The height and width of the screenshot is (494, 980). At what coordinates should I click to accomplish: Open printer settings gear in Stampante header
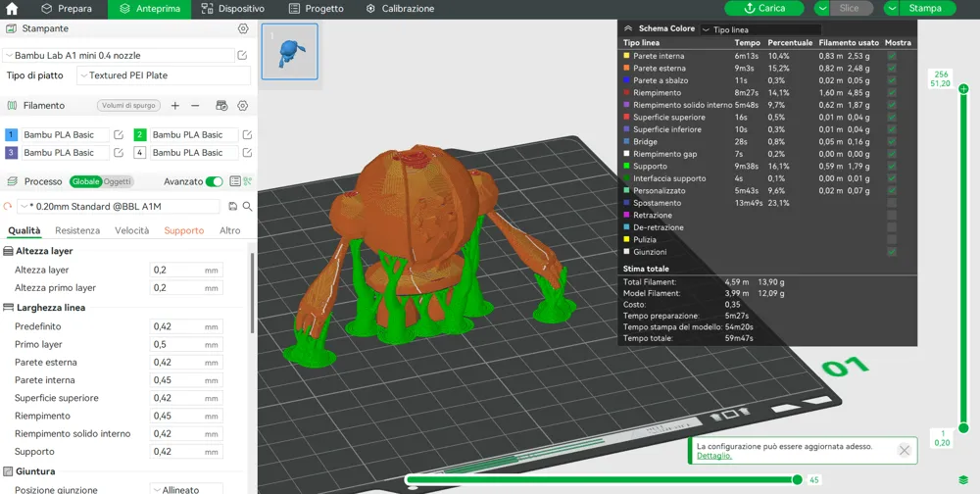pos(243,28)
